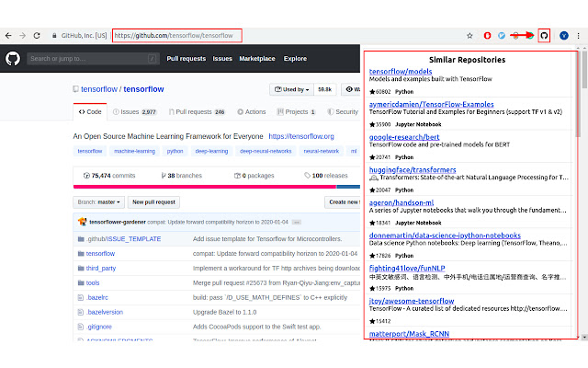Open the Used by dropdown
This screenshot has height=368, width=588.
[292, 89]
